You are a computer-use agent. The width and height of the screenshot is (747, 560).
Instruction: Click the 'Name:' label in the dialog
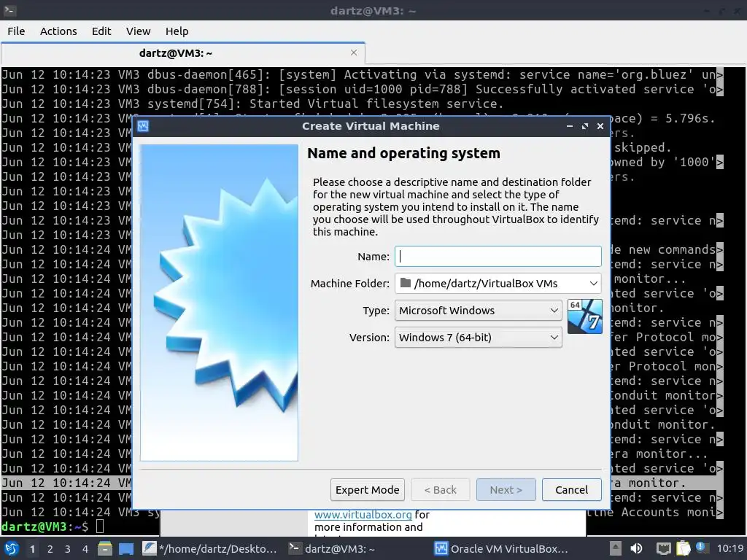coord(373,257)
